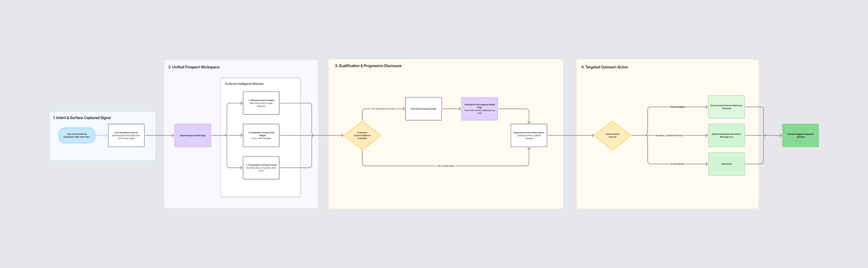The width and height of the screenshot is (868, 268).
Task: Select the 'Generate AI Conversation Starter' node
Action: (x=529, y=135)
